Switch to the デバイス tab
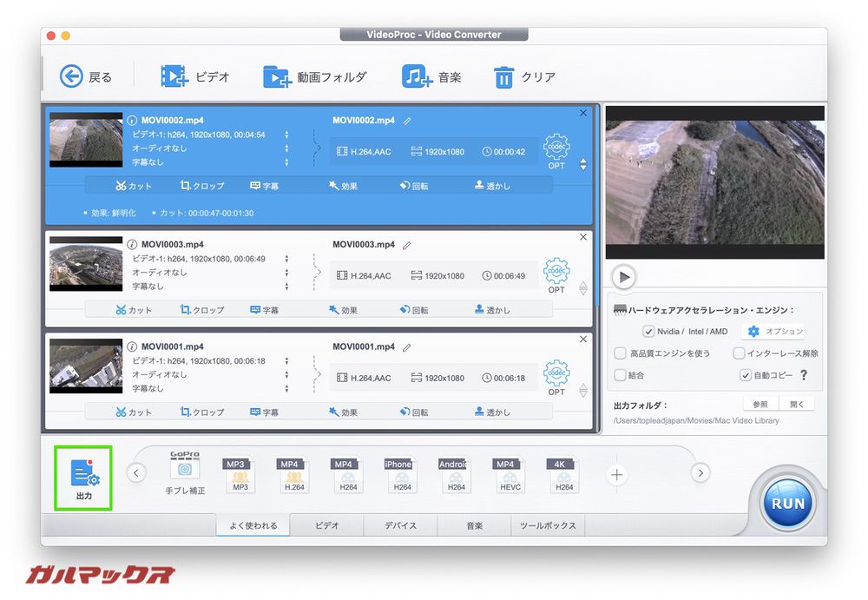 400,525
